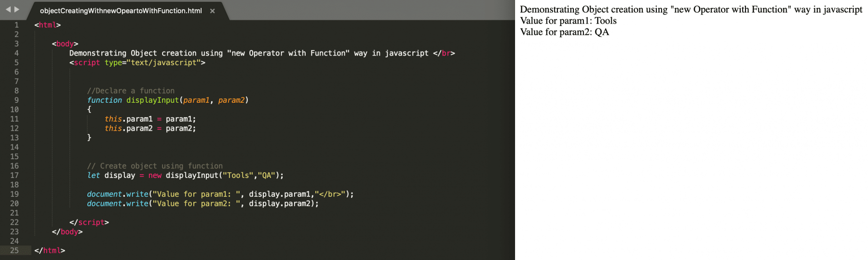The width and height of the screenshot is (868, 260).
Task: Click the "Tools" string argument
Action: pyautogui.click(x=238, y=175)
